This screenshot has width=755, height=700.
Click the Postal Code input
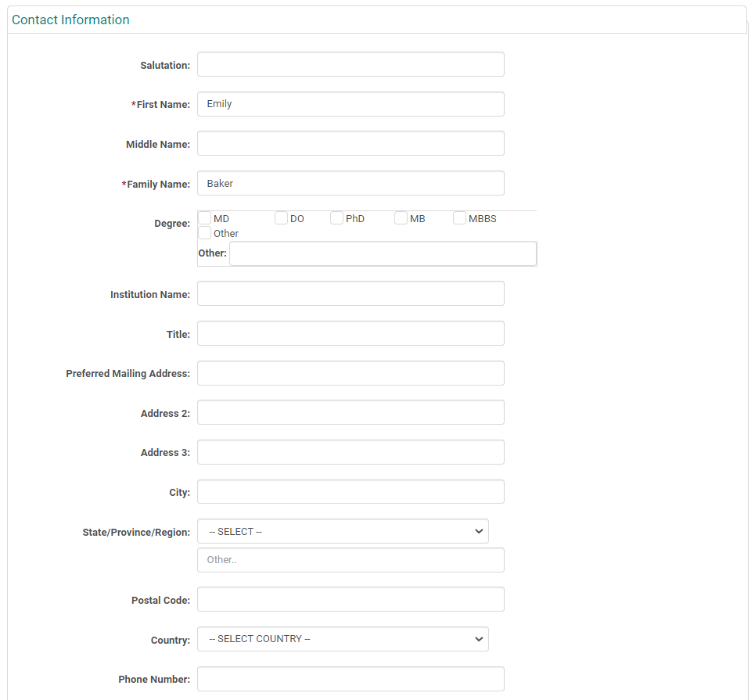pyautogui.click(x=351, y=600)
